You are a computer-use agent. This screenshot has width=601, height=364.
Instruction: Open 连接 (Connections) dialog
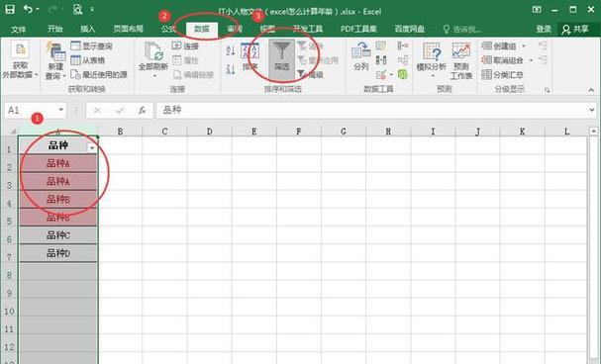pyautogui.click(x=185, y=45)
